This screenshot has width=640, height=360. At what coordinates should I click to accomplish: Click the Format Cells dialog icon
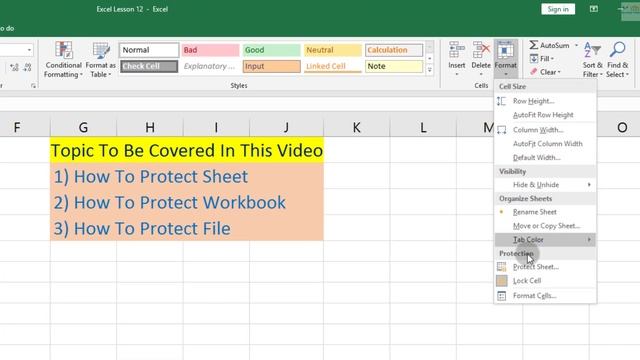click(502, 296)
